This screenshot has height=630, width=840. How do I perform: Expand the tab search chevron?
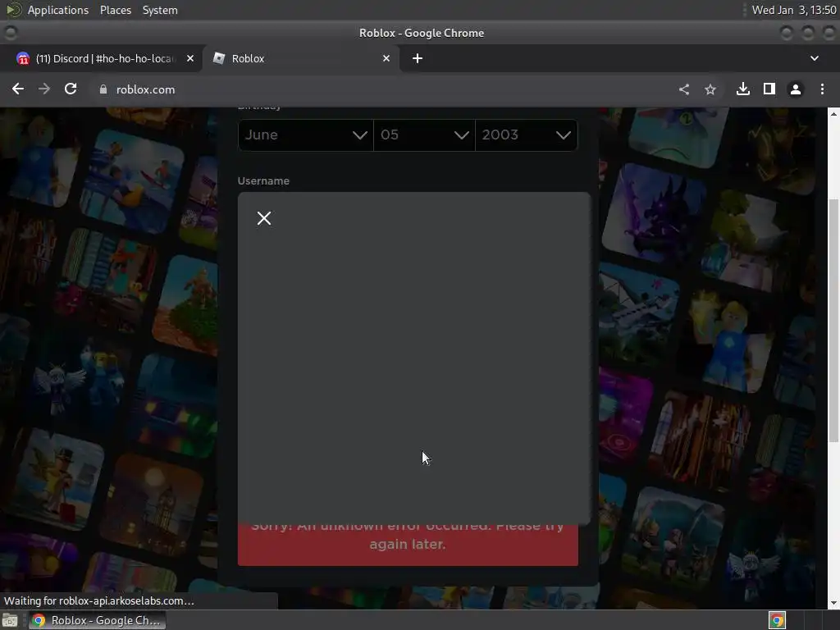(815, 58)
